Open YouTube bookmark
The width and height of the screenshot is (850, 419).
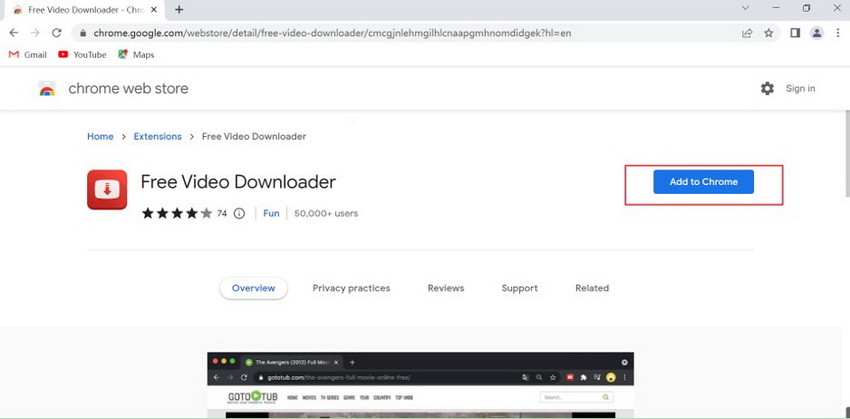point(82,55)
